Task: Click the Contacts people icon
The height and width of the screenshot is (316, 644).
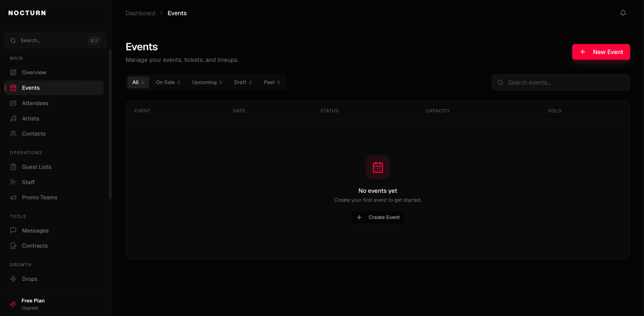Action: pyautogui.click(x=13, y=134)
